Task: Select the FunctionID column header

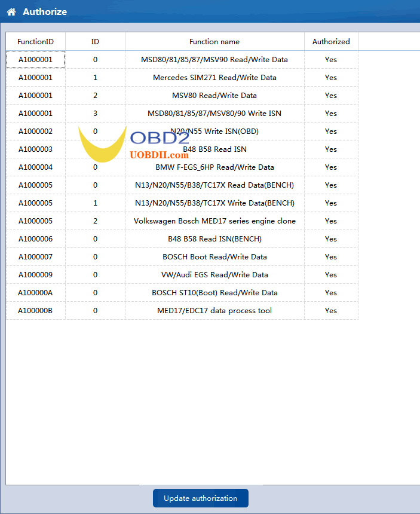Action: tap(35, 42)
